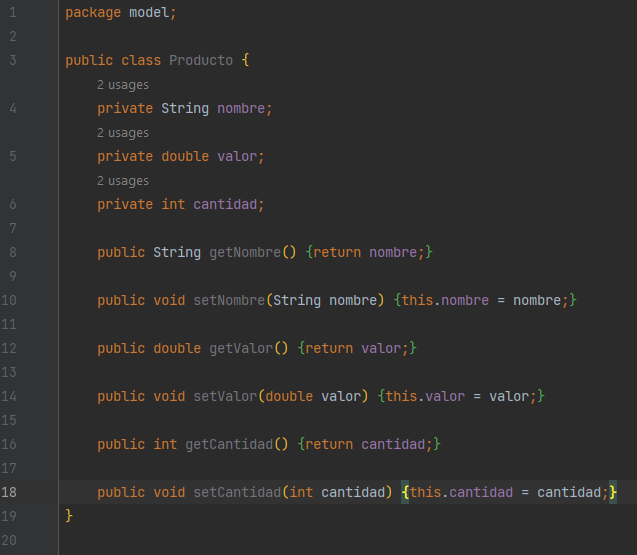Viewport: 637px width, 555px height.
Task: Click the setValor method name
Action: [225, 396]
